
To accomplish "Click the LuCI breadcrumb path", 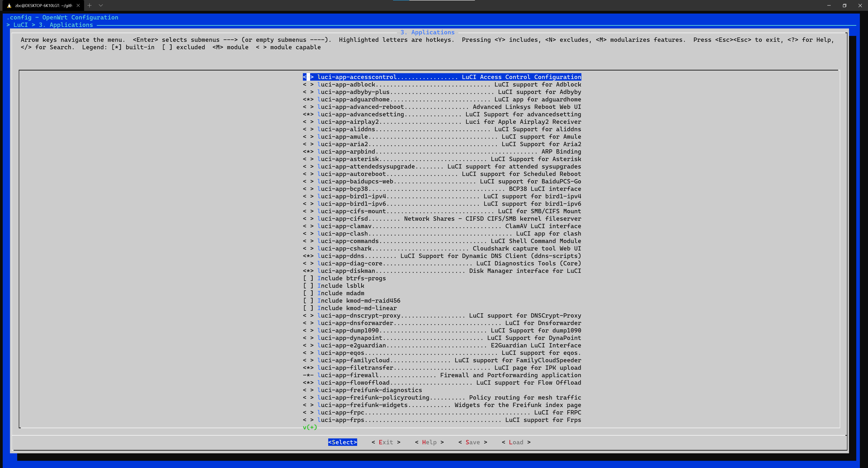I will tap(21, 25).
